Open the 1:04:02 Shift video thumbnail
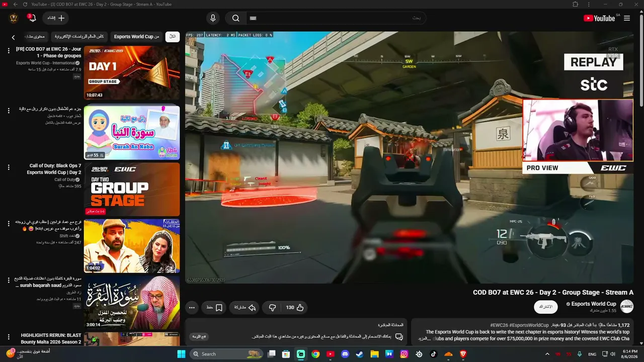This screenshot has width=644, height=362. point(132,246)
